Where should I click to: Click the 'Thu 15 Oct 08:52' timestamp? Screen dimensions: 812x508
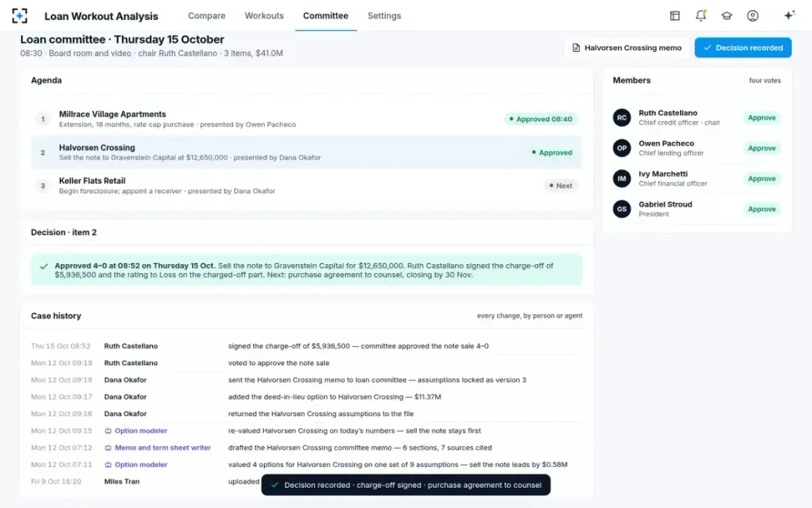(61, 346)
